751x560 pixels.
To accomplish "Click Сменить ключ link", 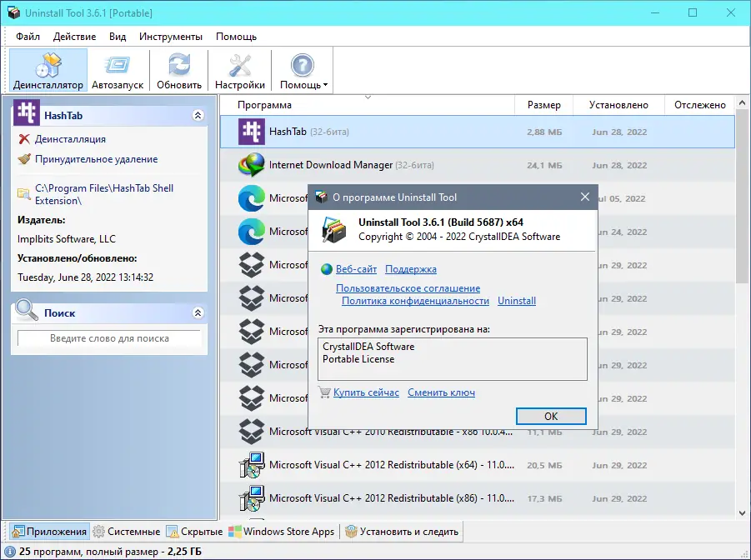I will click(441, 392).
